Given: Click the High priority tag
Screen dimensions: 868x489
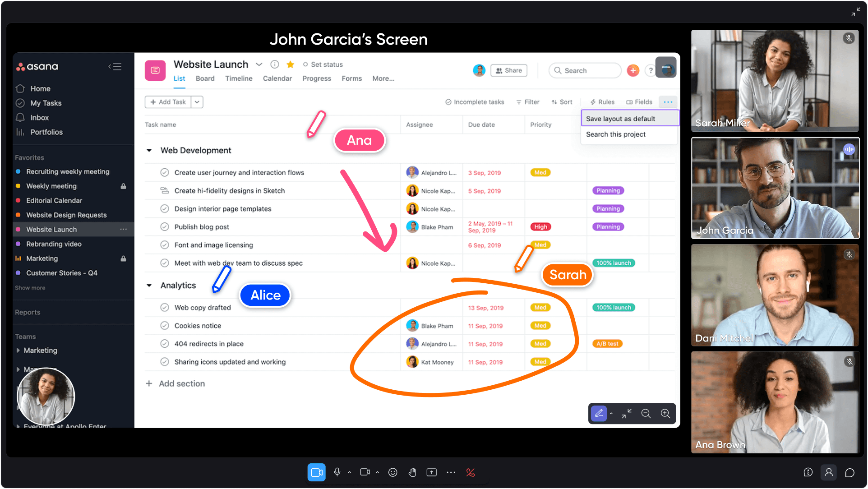Looking at the screenshot, I should coord(540,227).
